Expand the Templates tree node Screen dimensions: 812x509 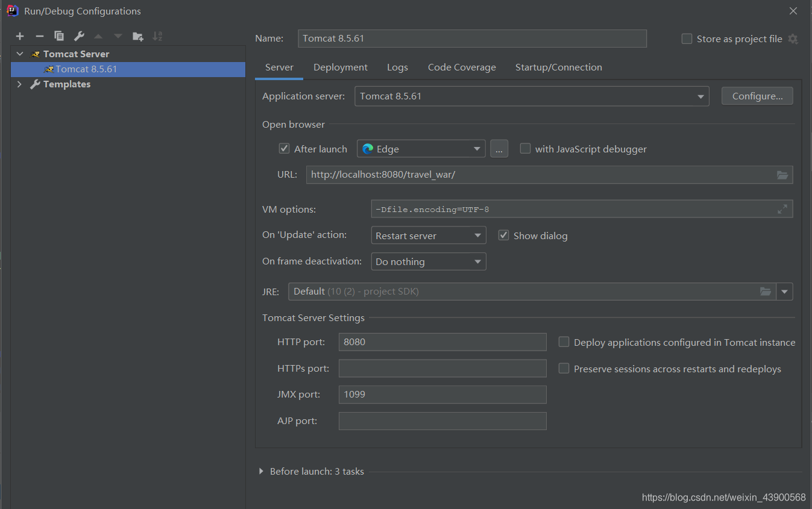pyautogui.click(x=20, y=84)
